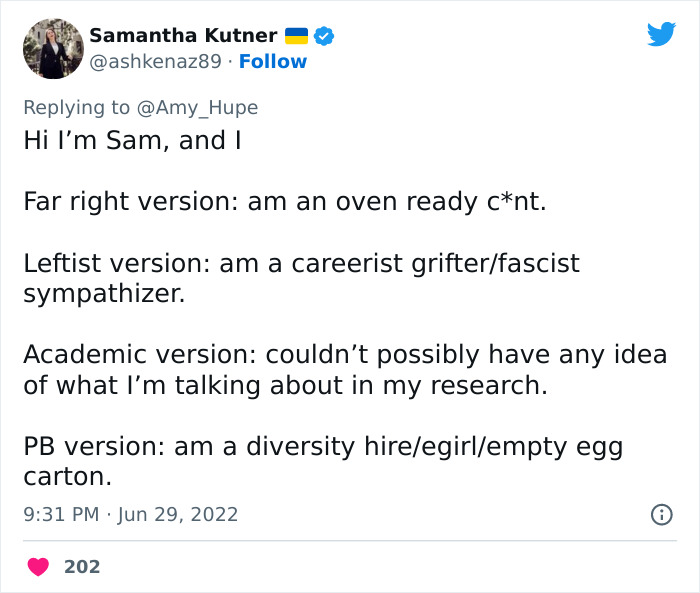The height and width of the screenshot is (593, 700).
Task: Click the blue Twitter bird logo
Action: tap(661, 35)
